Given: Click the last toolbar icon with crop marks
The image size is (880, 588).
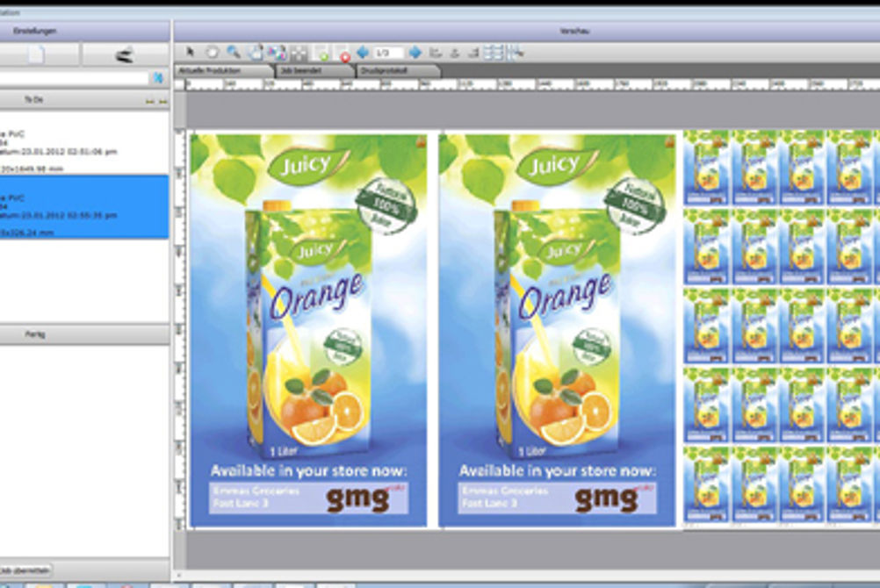Looking at the screenshot, I should point(516,53).
